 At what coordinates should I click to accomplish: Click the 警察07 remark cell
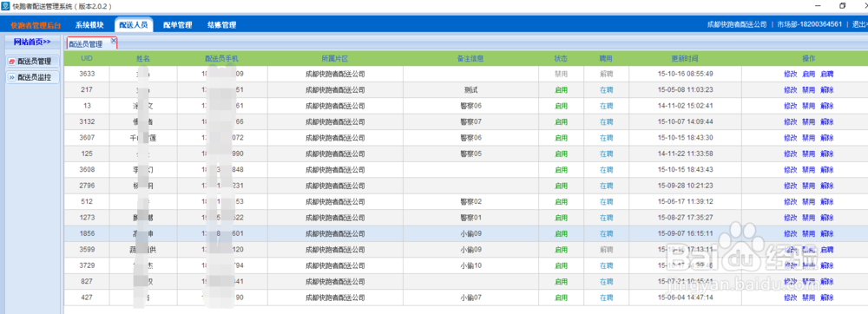(x=470, y=122)
